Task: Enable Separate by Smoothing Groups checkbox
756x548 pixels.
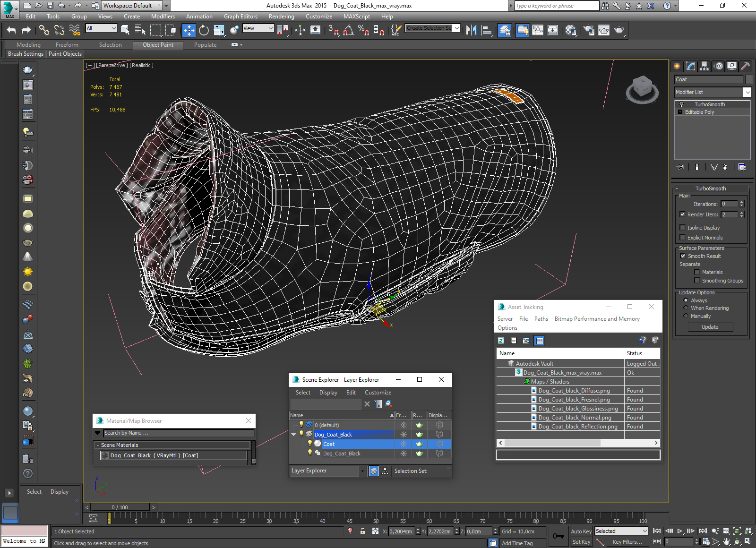Action: click(697, 281)
